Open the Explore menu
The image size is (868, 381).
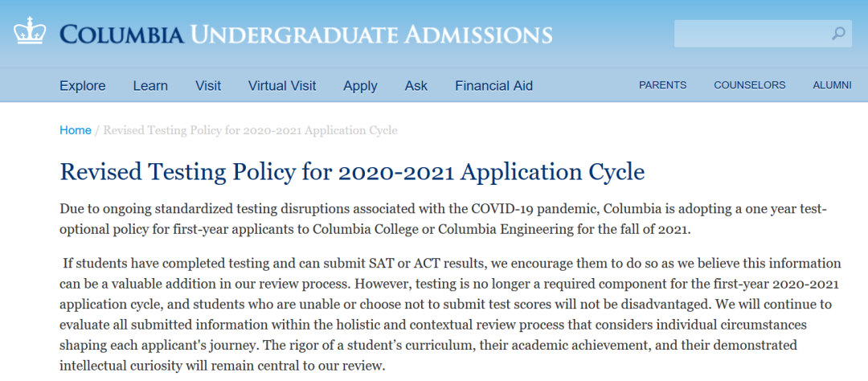pyautogui.click(x=82, y=85)
